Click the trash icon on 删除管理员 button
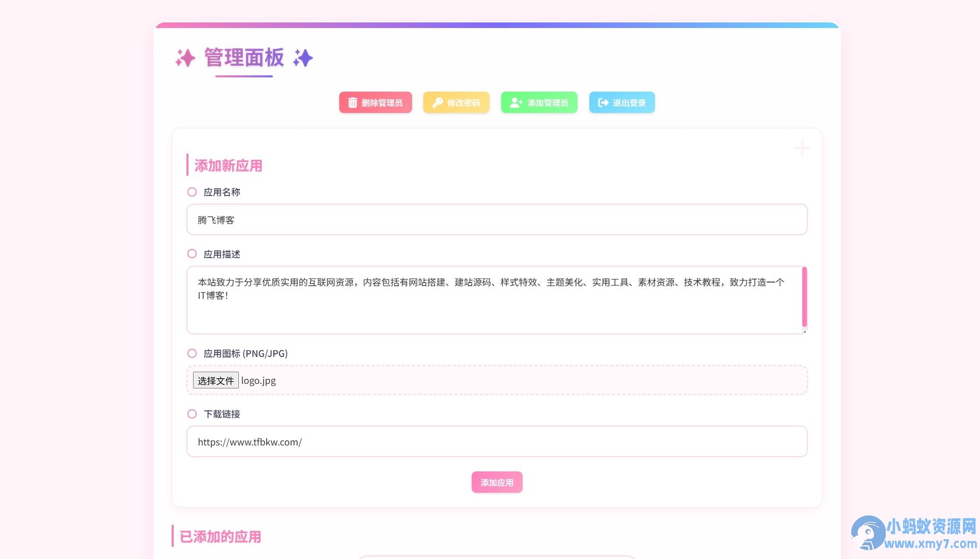This screenshot has width=980, height=559. [x=352, y=103]
